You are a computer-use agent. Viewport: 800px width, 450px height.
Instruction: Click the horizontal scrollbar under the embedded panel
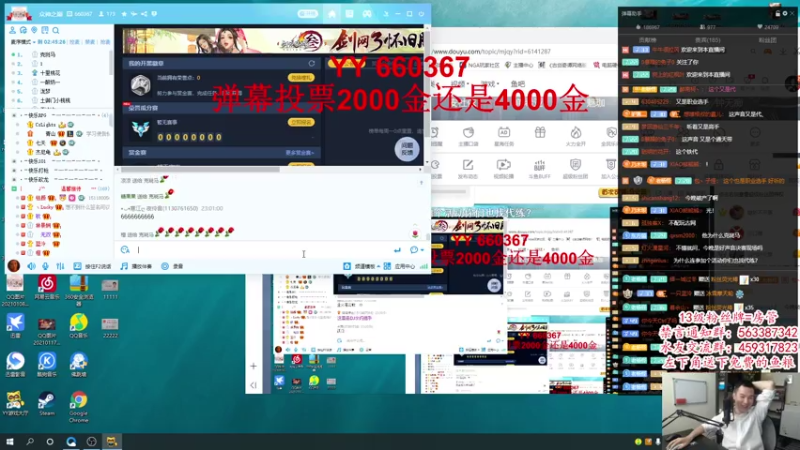click(199, 169)
